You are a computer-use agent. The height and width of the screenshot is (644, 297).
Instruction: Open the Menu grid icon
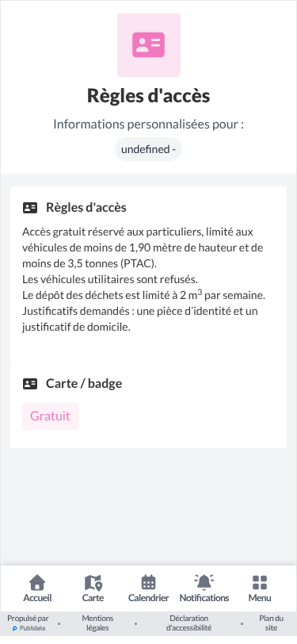click(260, 582)
